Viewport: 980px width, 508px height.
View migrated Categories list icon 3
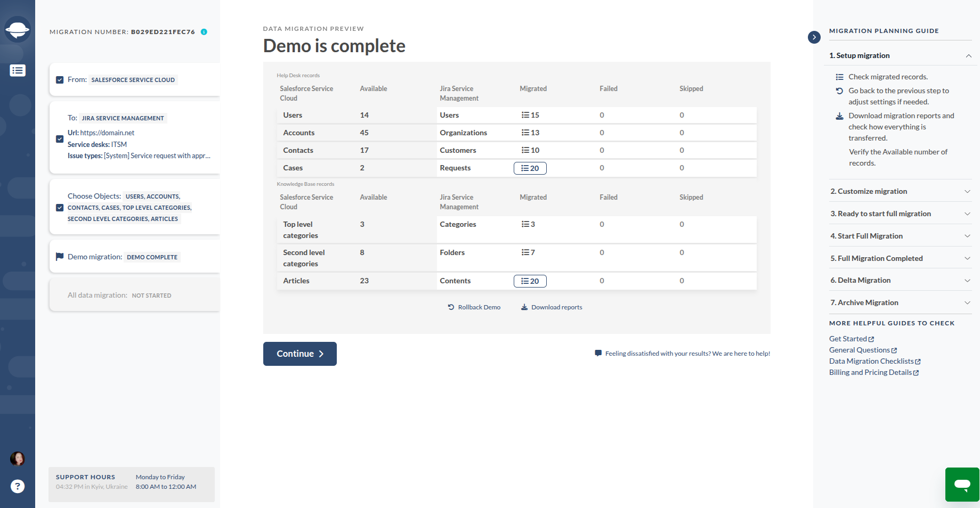[528, 224]
